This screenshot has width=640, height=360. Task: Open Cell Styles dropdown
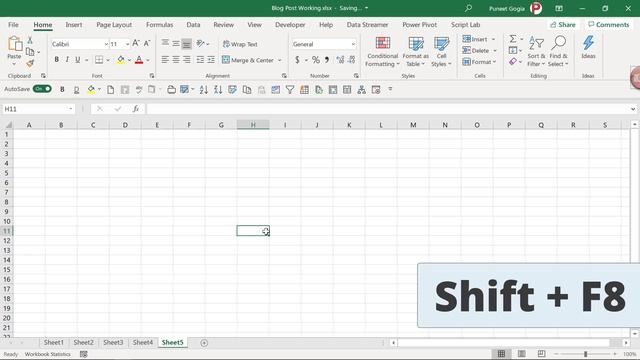tap(441, 52)
